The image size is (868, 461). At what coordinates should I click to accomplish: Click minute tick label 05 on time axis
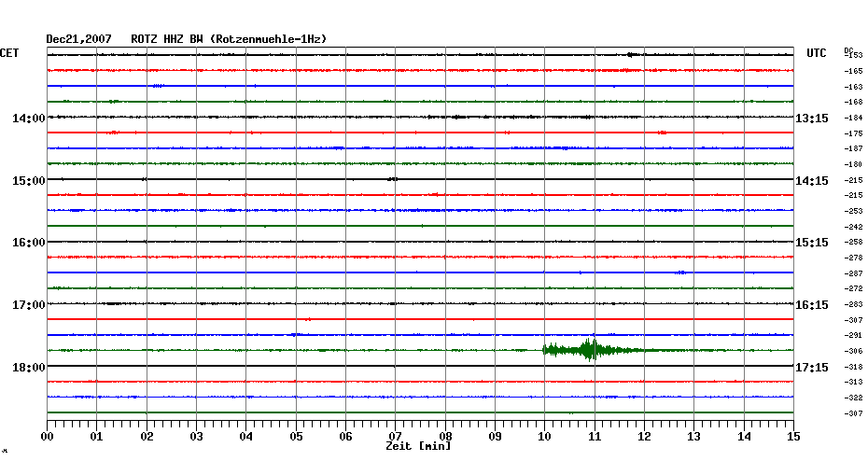[296, 437]
